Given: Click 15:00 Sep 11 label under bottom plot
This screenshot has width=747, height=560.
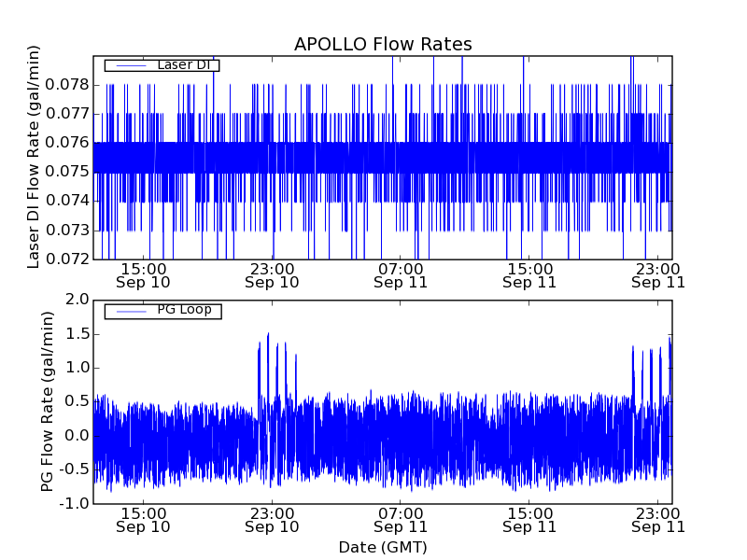Looking at the screenshot, I should point(529,520).
